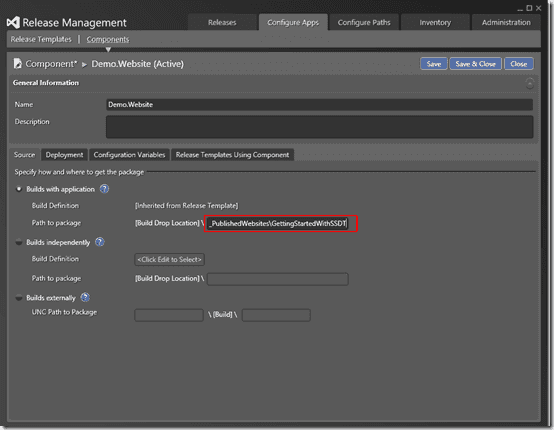Open the Administration tab
The image size is (554, 430).
click(506, 22)
